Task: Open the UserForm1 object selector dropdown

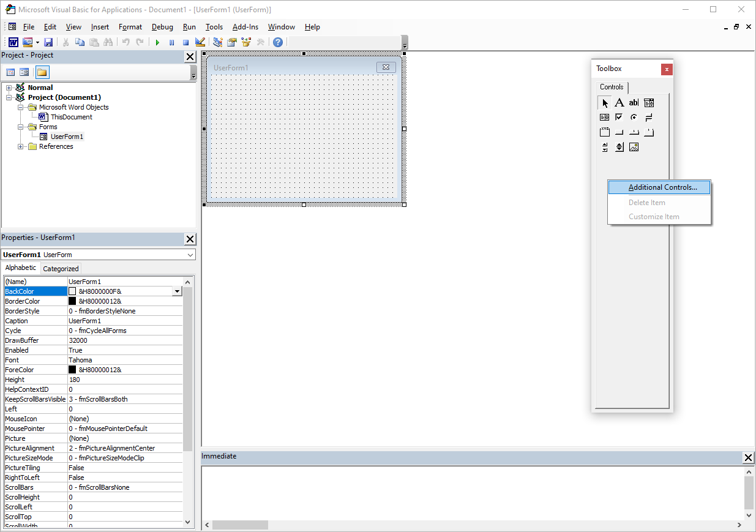Action: click(x=190, y=255)
